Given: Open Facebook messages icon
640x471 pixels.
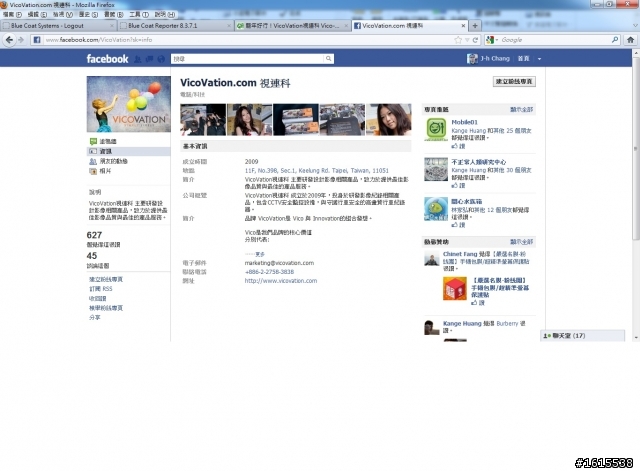Looking at the screenshot, I should coord(149,59).
